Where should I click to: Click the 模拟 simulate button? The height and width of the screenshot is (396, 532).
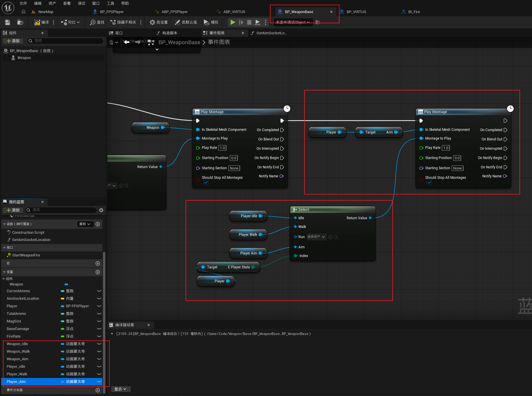click(x=211, y=22)
